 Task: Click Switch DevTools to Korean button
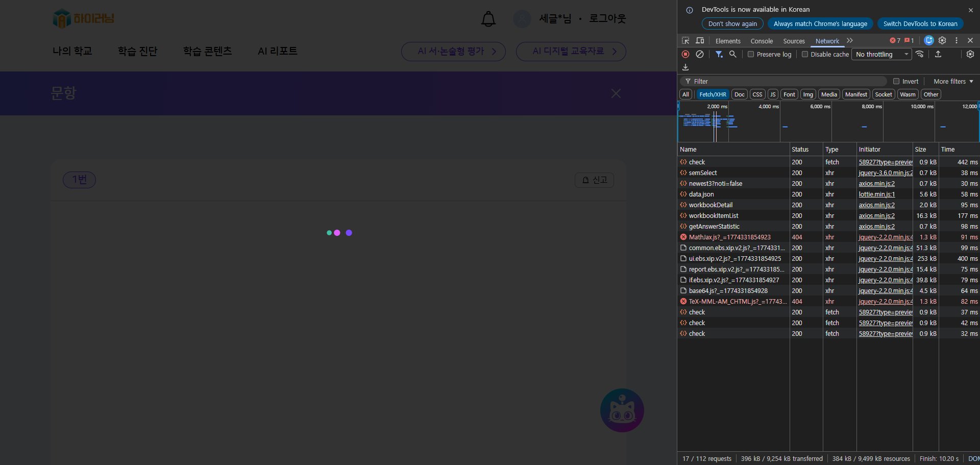click(920, 23)
